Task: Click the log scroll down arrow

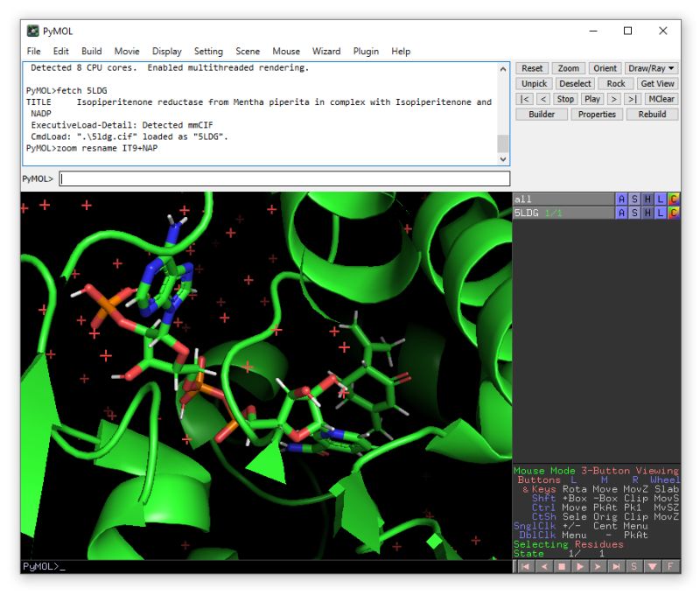Action: pyautogui.click(x=503, y=159)
